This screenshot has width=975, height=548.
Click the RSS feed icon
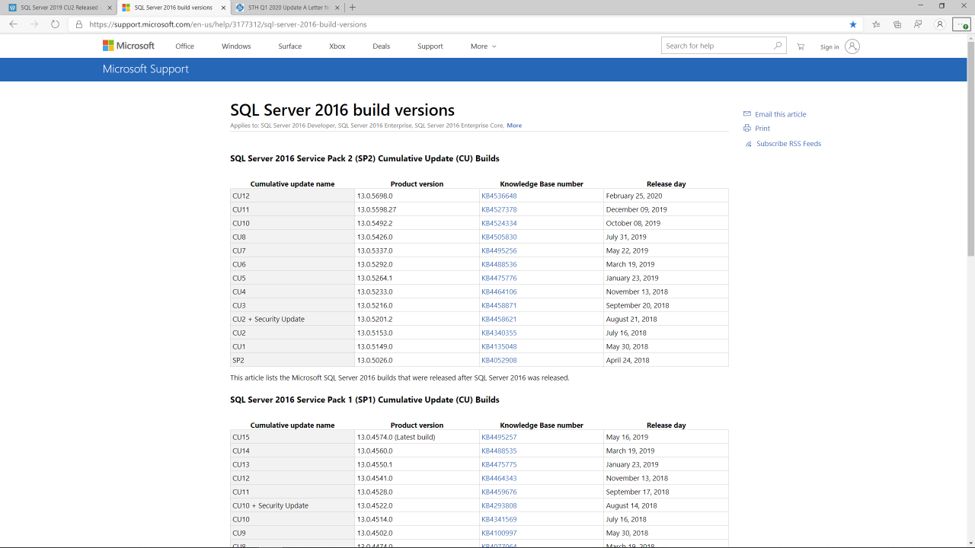tap(748, 144)
